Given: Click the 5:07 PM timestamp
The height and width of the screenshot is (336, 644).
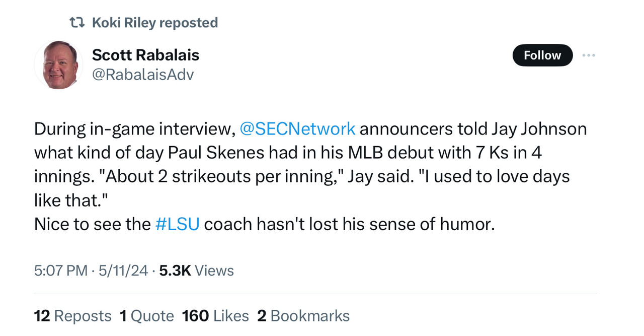Looking at the screenshot, I should click(x=61, y=271).
